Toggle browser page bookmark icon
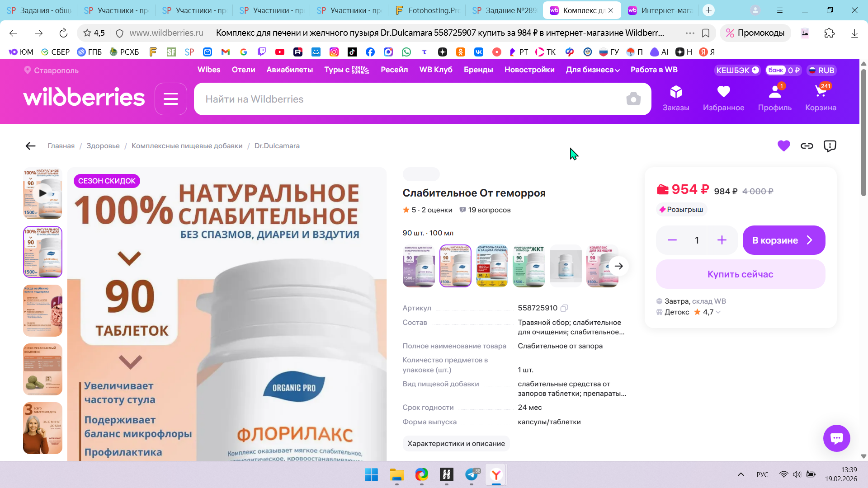 point(706,33)
